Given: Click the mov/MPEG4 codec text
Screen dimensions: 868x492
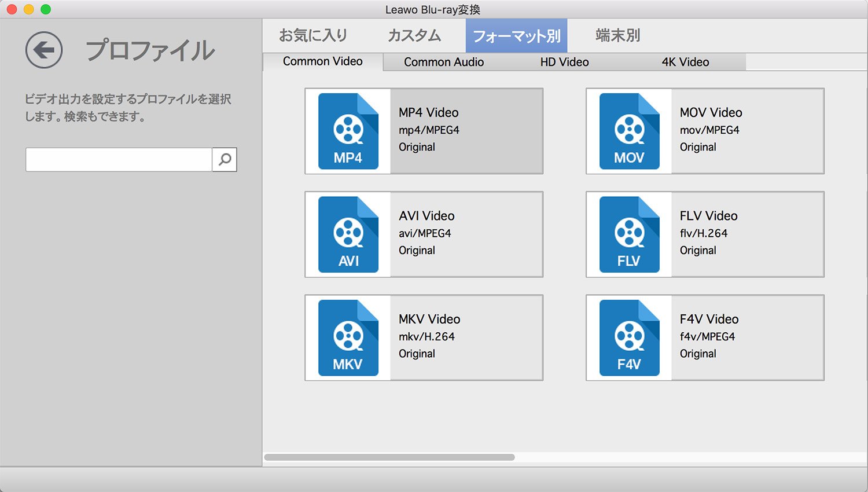Looking at the screenshot, I should (x=709, y=130).
